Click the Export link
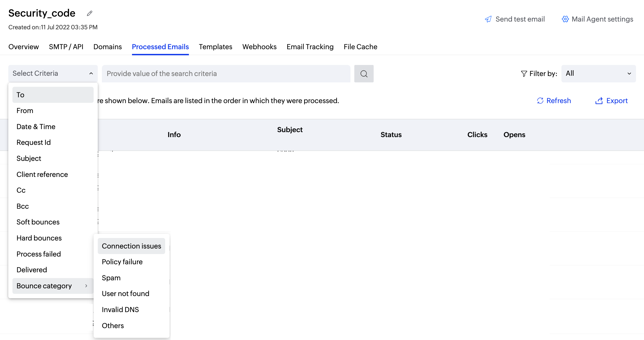 point(617,101)
